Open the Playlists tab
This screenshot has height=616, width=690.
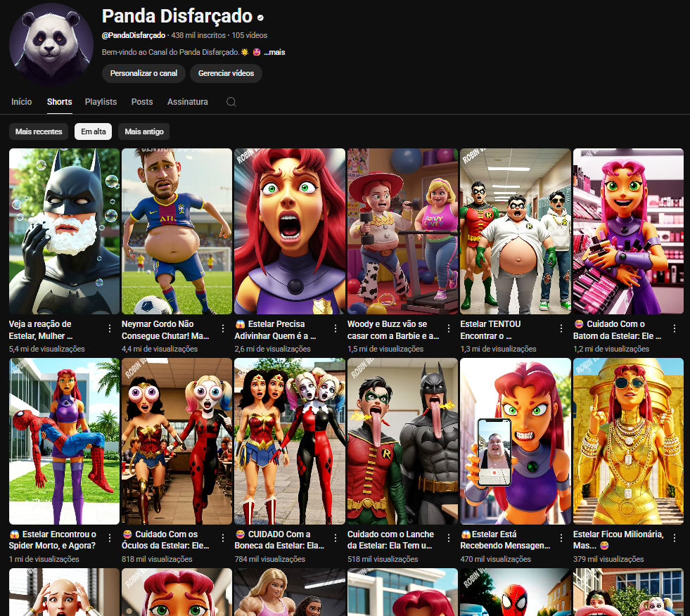coord(101,102)
